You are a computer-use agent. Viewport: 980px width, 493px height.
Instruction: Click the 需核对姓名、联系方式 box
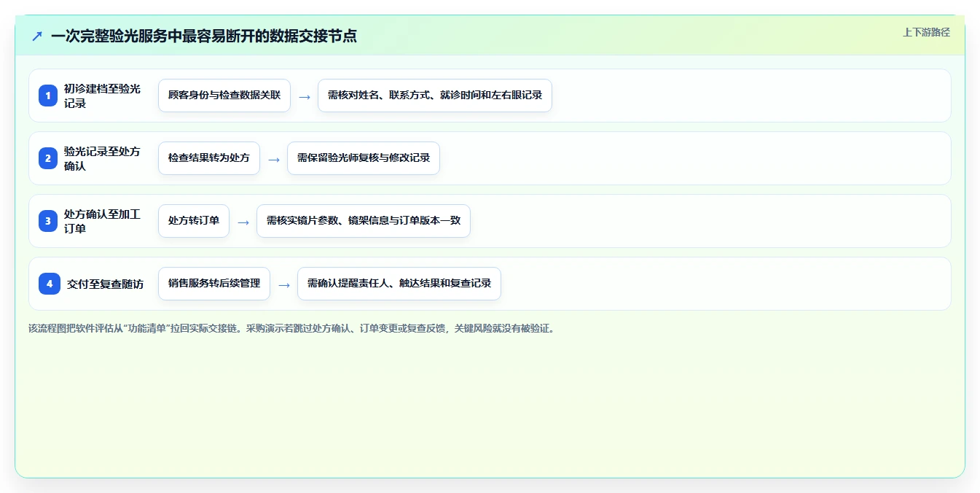435,96
